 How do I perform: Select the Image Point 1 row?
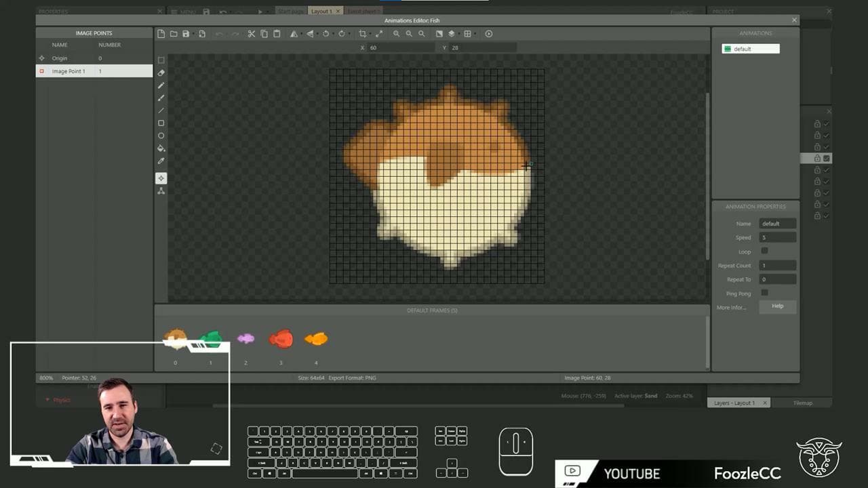pyautogui.click(x=94, y=71)
